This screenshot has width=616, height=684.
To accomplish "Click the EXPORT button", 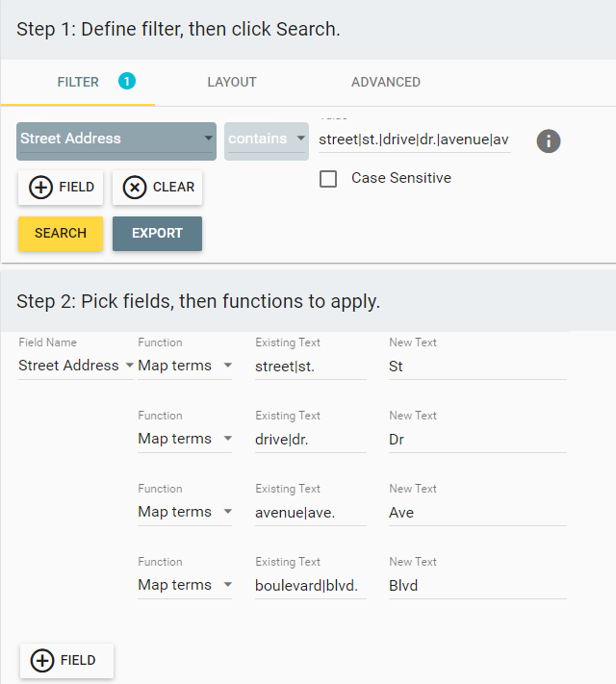I will tap(157, 234).
